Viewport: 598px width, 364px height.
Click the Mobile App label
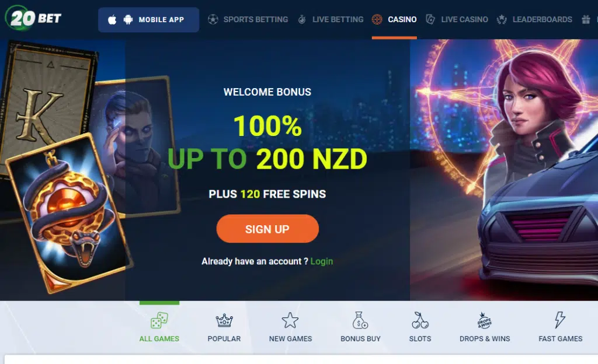[161, 20]
